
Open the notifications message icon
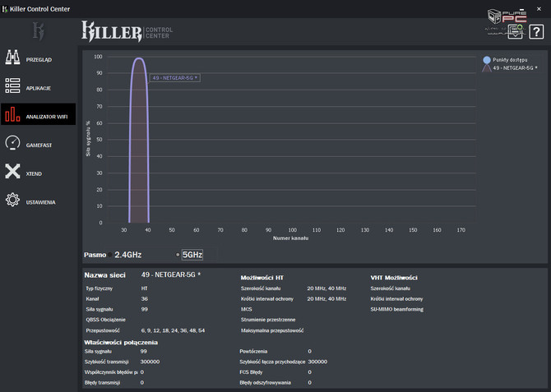[x=515, y=32]
